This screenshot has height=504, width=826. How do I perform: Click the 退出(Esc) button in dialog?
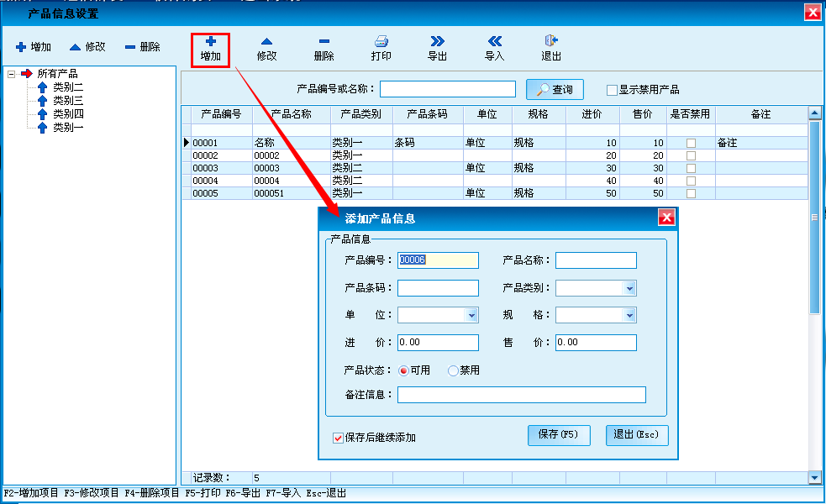(637, 435)
